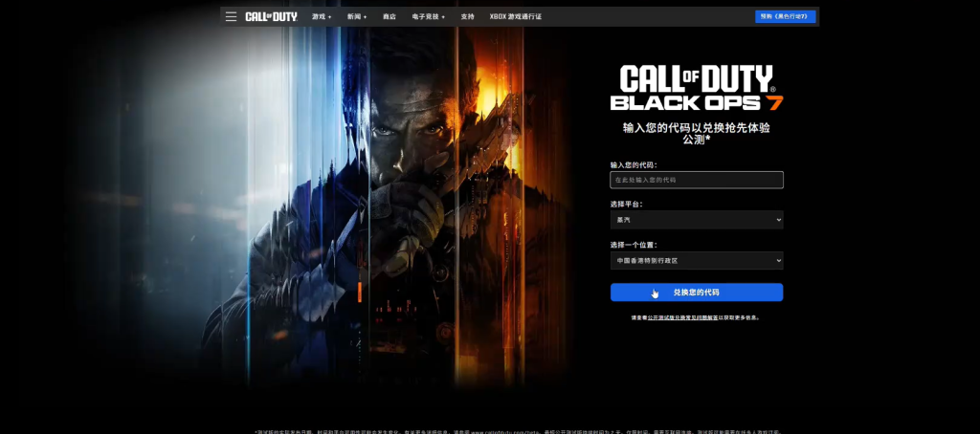Open the 选择一个位置 dropdown
980x434 pixels.
click(x=696, y=260)
